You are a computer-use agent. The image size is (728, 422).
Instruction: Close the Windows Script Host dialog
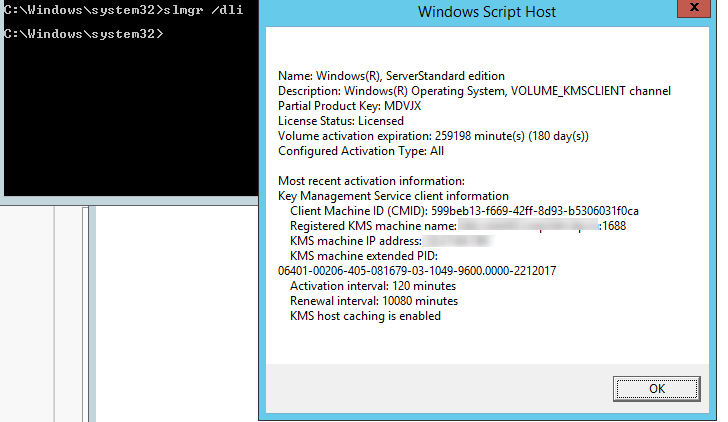click(694, 8)
